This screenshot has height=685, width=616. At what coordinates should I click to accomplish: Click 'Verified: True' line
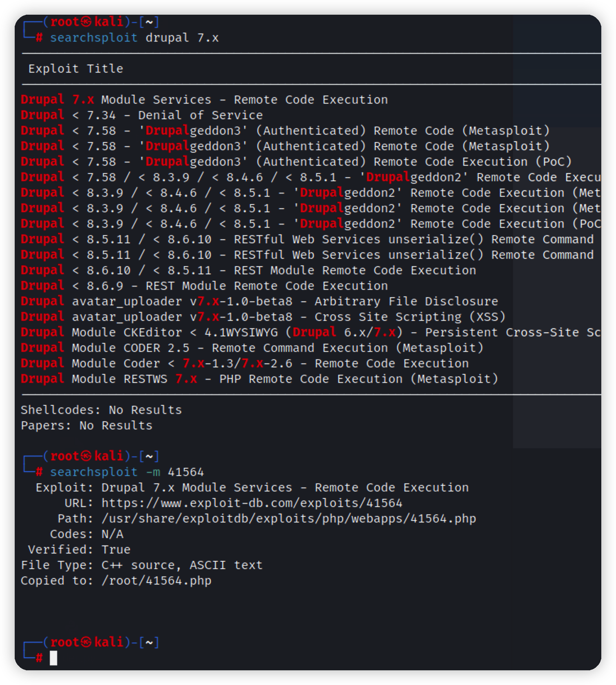(79, 549)
